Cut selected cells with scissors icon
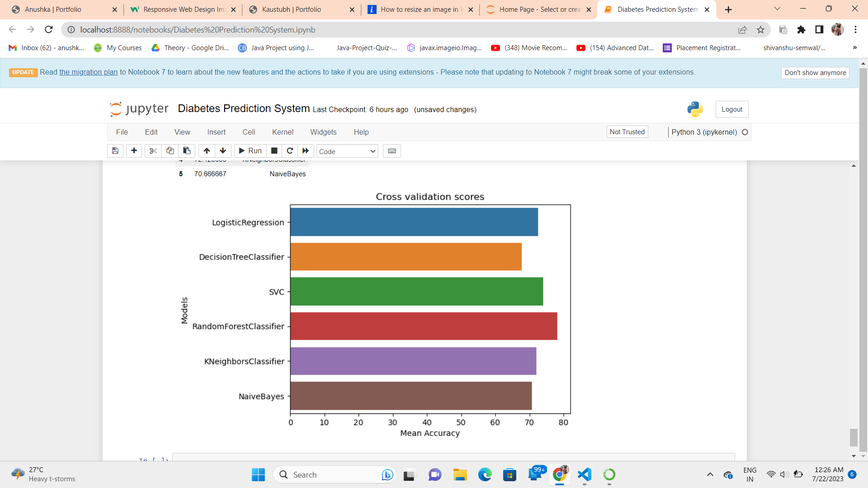868x488 pixels. (153, 151)
